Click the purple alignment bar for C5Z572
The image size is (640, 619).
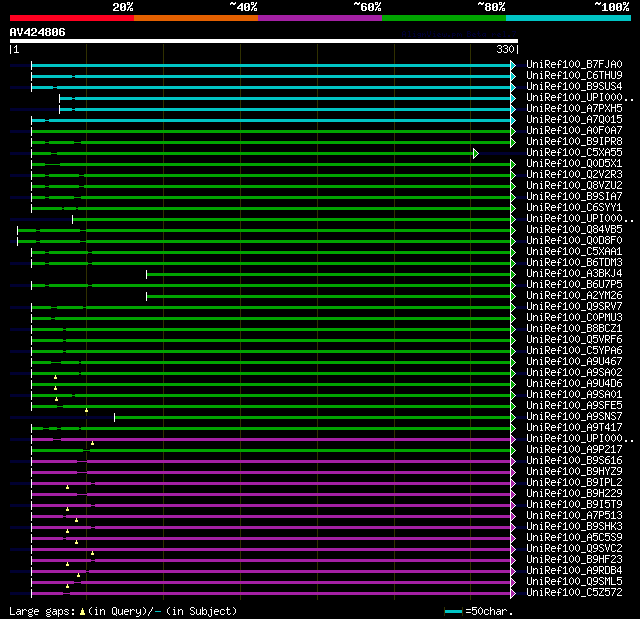point(271,593)
